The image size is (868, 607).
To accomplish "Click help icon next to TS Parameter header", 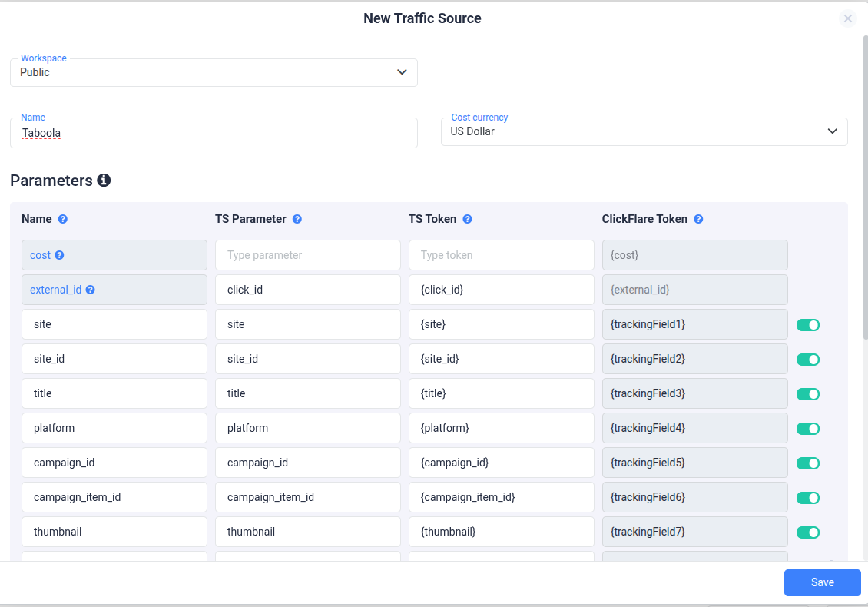I will [x=297, y=219].
